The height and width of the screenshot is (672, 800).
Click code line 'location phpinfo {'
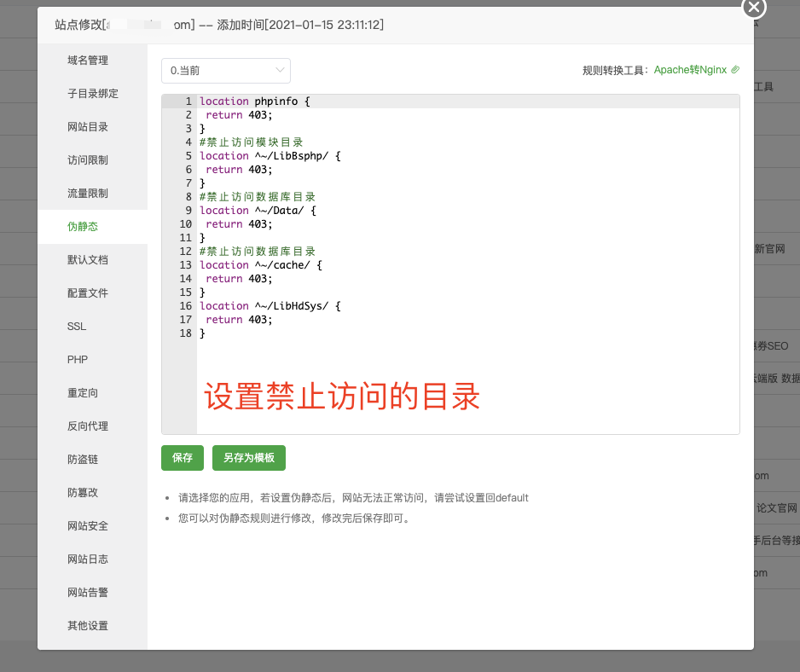click(x=255, y=101)
